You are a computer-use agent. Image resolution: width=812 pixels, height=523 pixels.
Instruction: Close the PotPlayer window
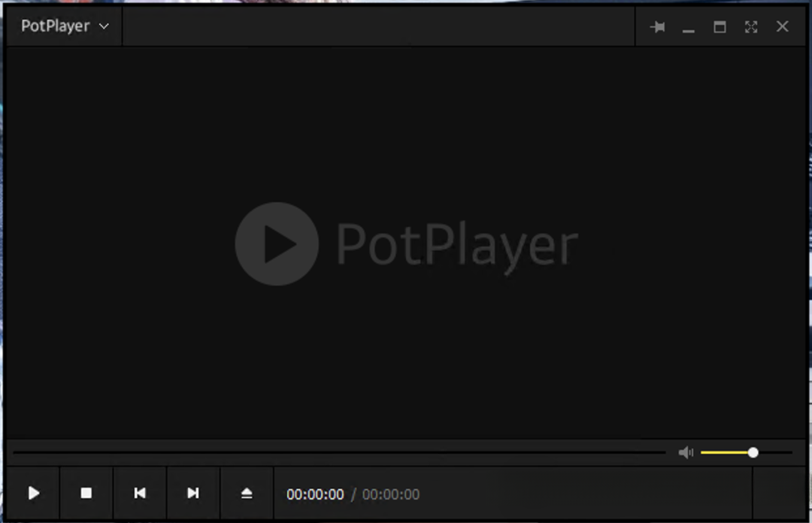[x=783, y=26]
